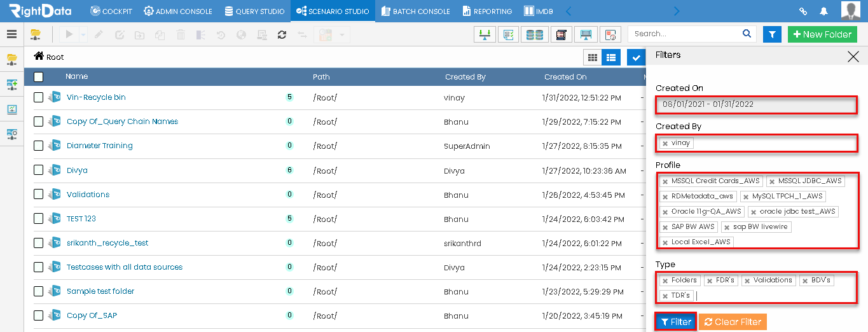Viewport: 868px width, 332px height.
Task: Open the Run button dropdown arrow
Action: coord(84,34)
